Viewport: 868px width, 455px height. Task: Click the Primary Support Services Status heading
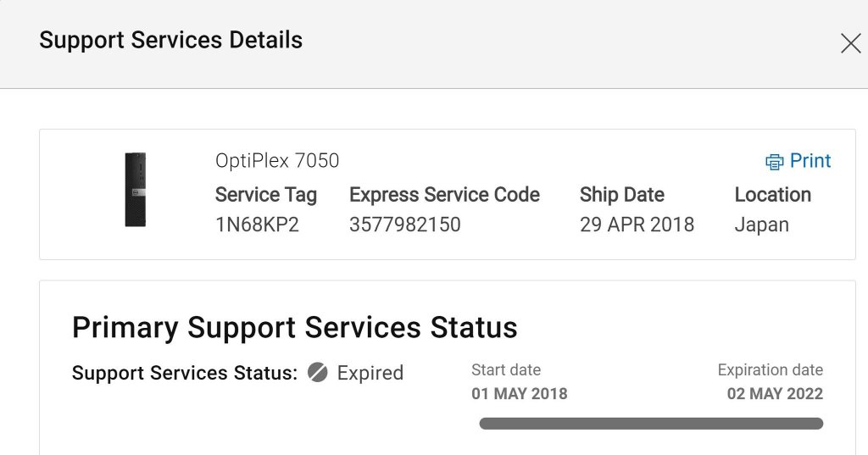point(294,327)
